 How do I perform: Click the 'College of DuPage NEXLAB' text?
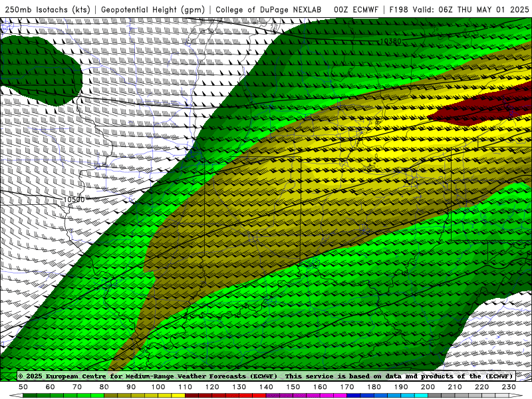tap(269, 10)
